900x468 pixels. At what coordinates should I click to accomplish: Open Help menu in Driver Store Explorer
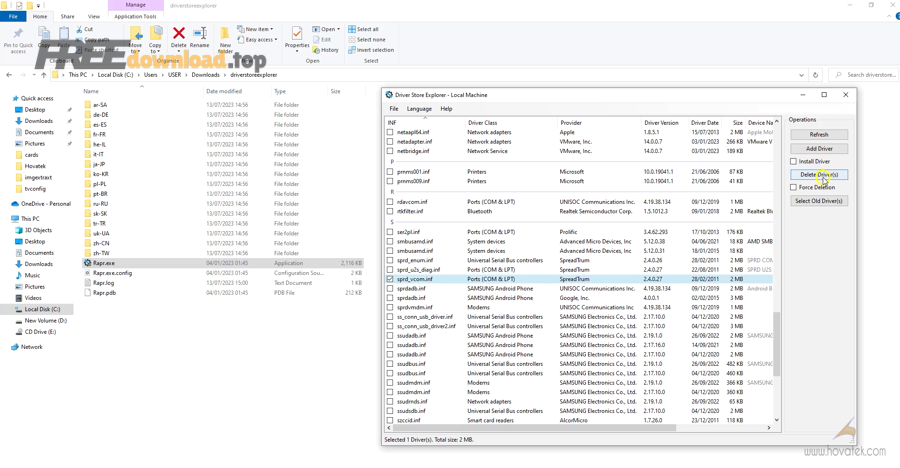(446, 109)
